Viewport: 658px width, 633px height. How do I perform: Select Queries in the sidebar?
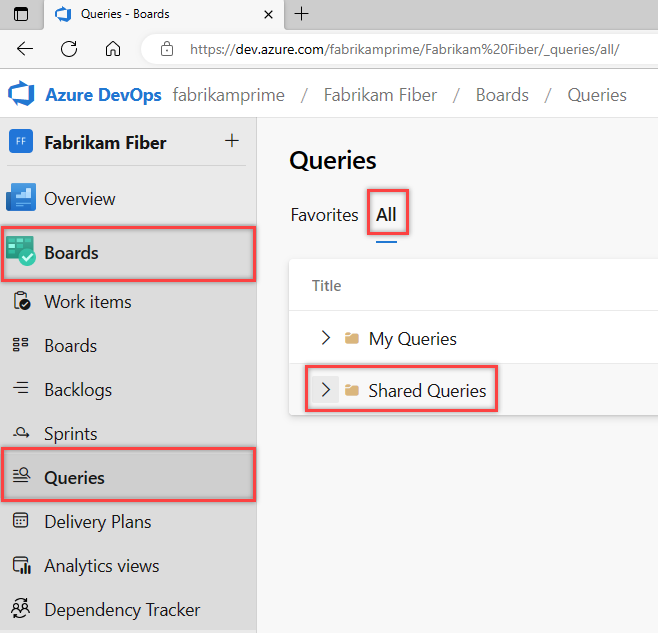pos(74,478)
